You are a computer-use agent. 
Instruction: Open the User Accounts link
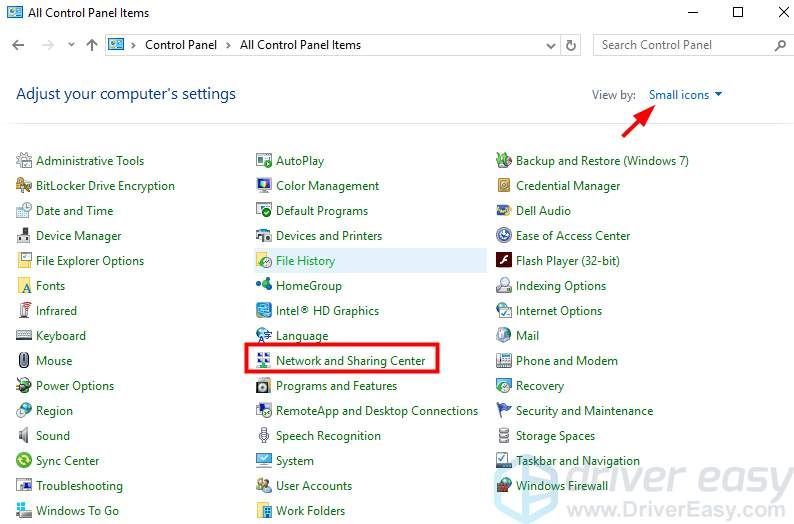coord(314,486)
